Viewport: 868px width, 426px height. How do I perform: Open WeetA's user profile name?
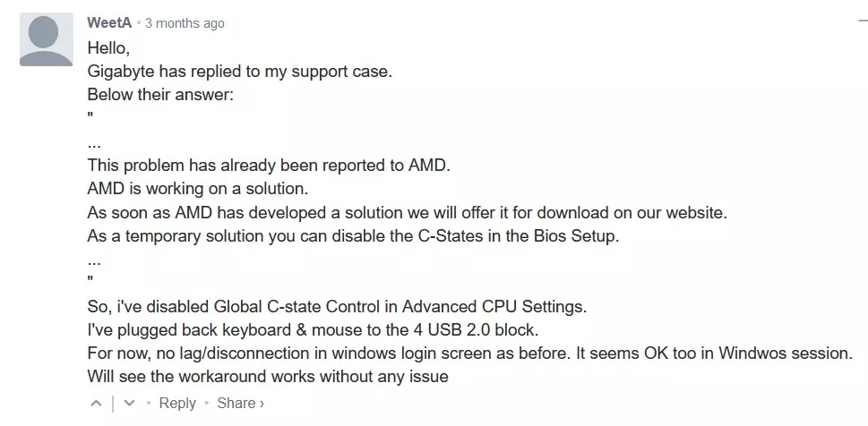tap(109, 23)
